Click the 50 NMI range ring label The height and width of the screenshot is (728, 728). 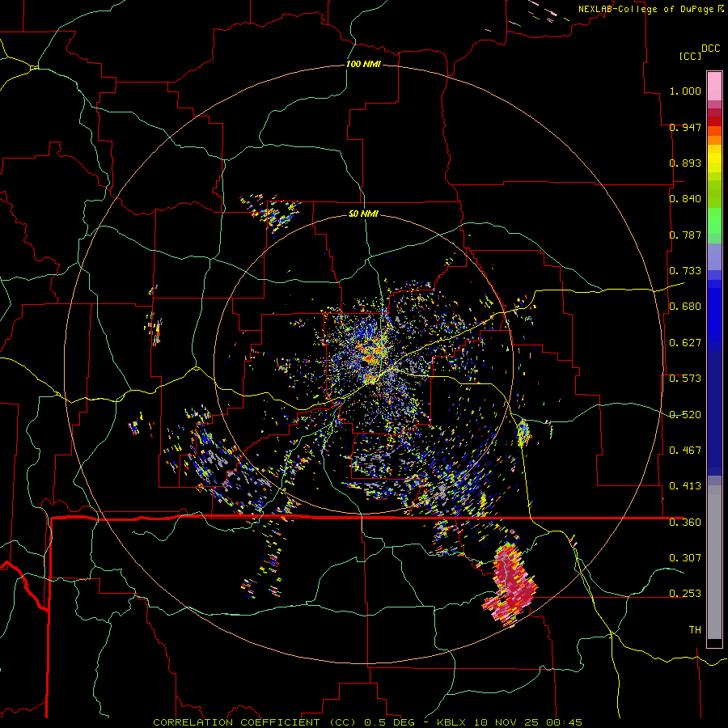pyautogui.click(x=363, y=214)
